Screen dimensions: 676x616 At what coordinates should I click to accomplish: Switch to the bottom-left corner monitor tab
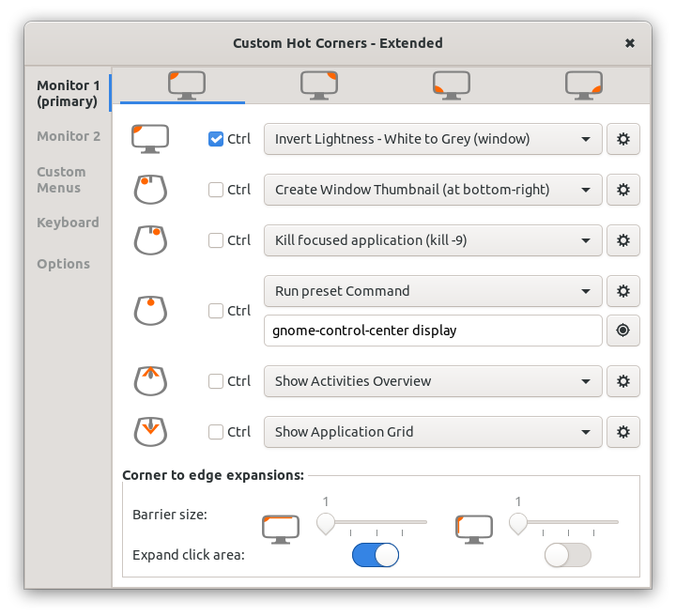tap(452, 85)
